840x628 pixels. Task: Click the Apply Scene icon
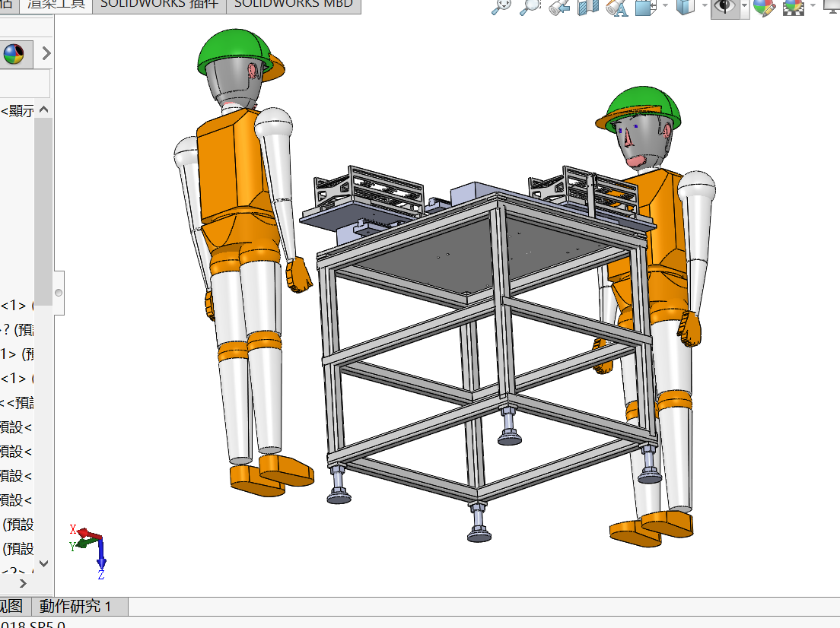coord(794,7)
